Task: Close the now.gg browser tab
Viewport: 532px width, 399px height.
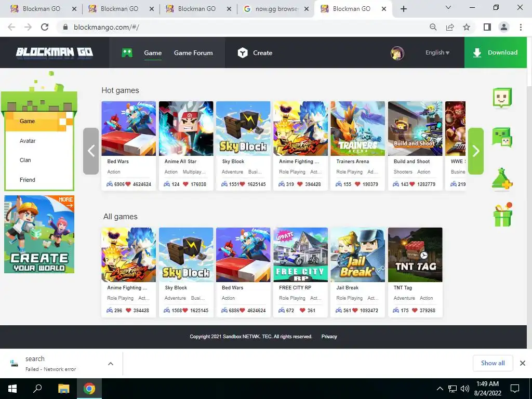Action: point(307,9)
